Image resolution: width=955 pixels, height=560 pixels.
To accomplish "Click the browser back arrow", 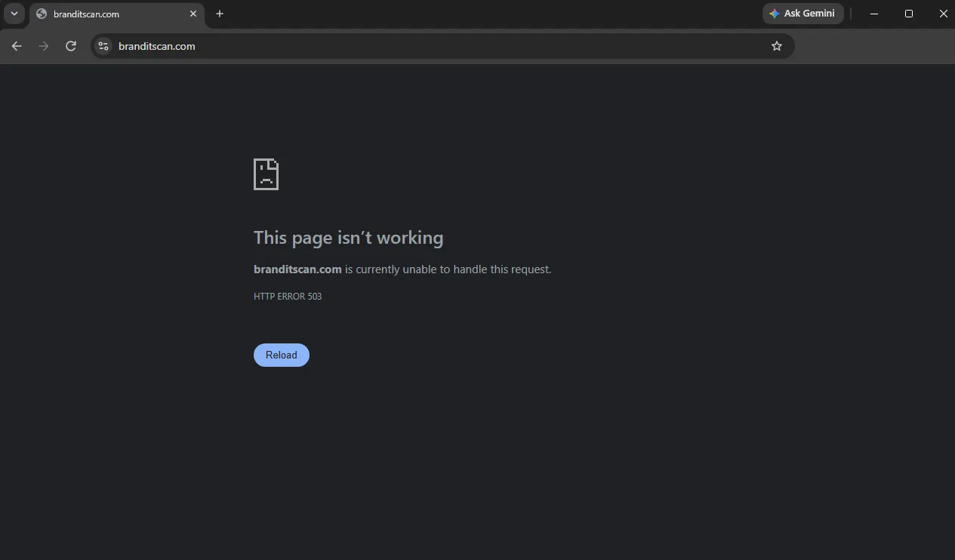I will coord(17,46).
